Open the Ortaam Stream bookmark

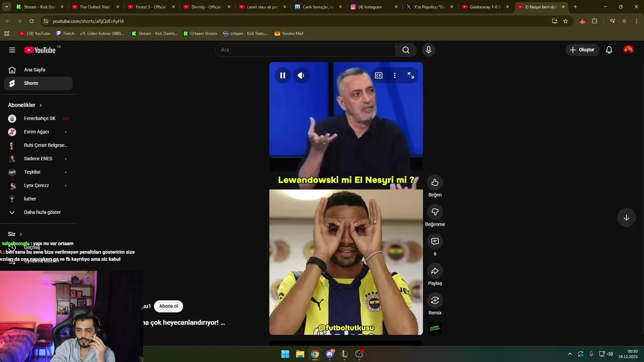pos(200,34)
